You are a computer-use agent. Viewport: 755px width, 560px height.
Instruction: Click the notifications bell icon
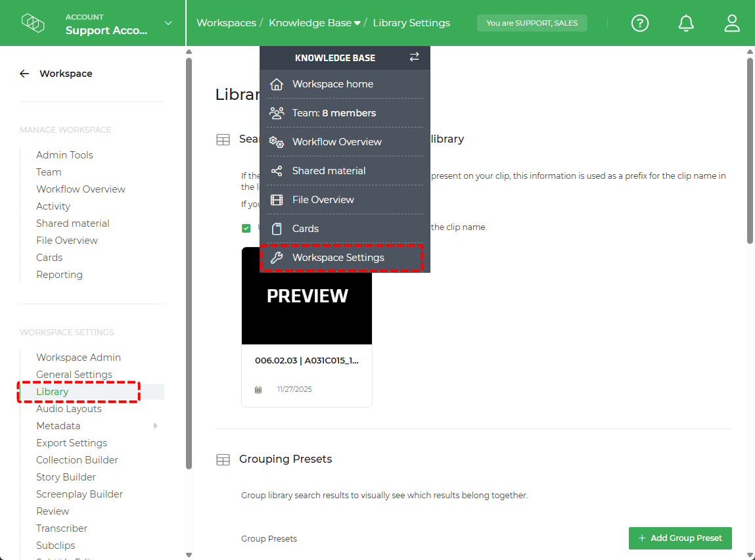685,23
